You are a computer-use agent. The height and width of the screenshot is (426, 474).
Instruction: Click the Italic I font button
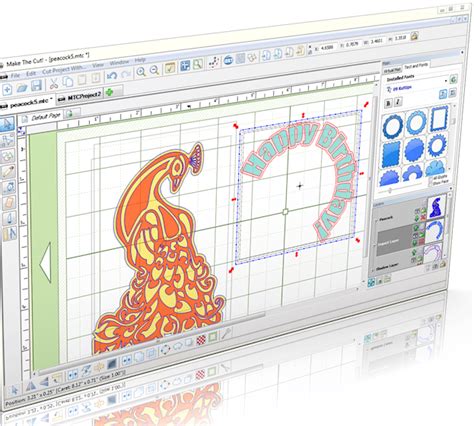pyautogui.click(x=398, y=102)
